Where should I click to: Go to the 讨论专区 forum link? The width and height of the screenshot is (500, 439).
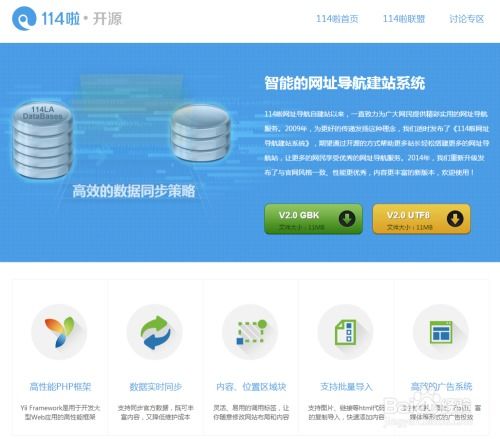click(x=466, y=19)
